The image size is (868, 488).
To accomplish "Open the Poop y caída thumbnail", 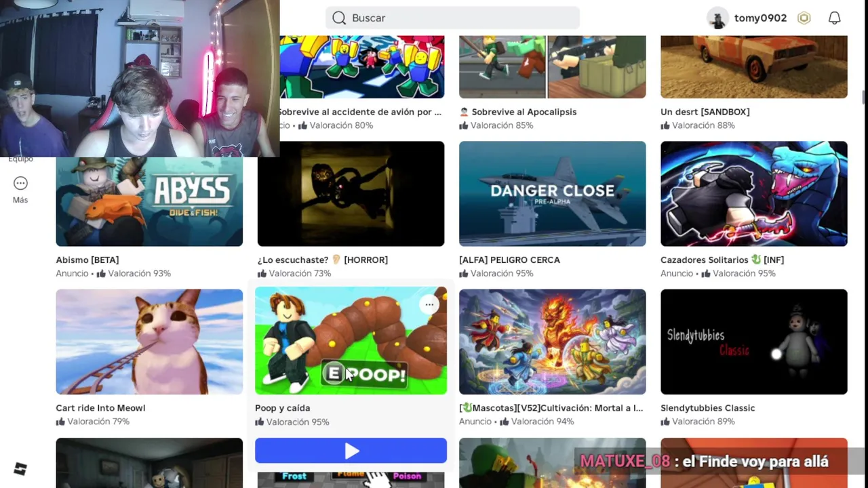I will [x=351, y=340].
